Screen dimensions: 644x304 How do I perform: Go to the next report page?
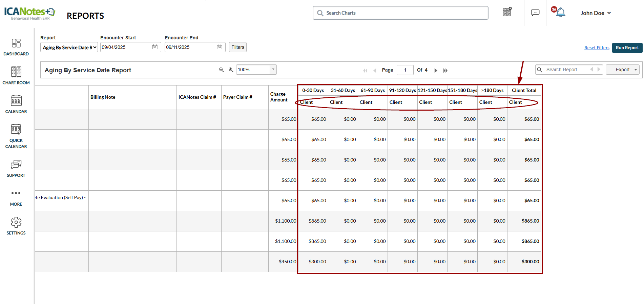[436, 71]
